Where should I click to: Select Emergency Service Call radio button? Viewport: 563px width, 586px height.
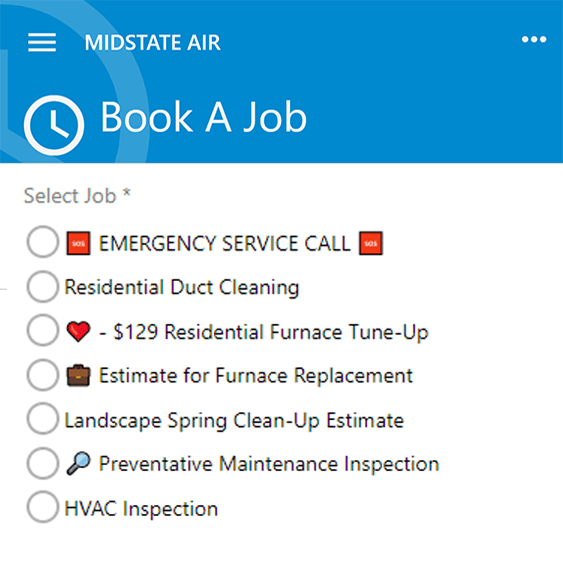(43, 242)
